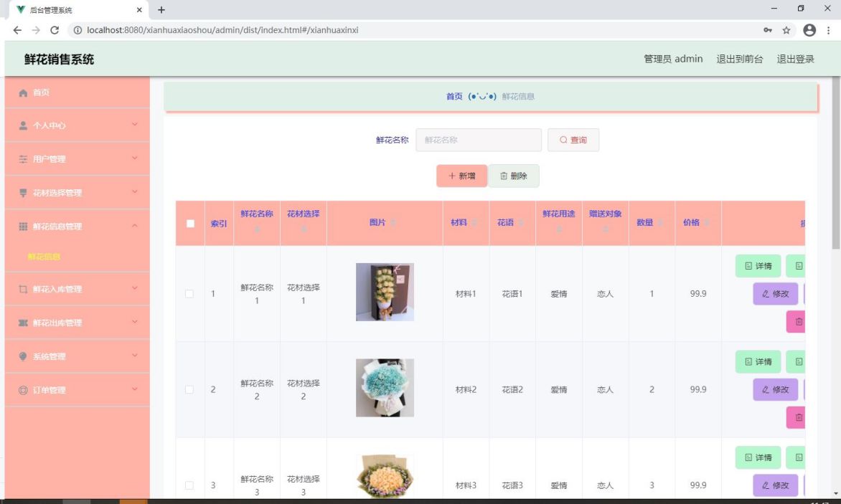Toggle the select-all checkbox in table header

tap(190, 224)
